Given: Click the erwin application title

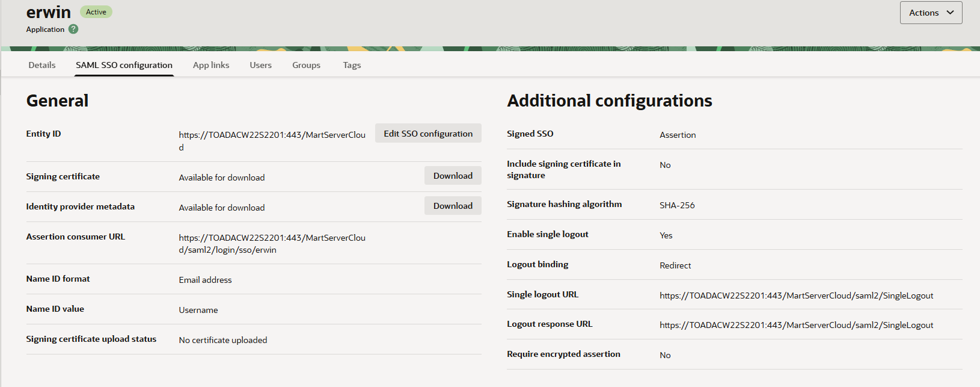Looking at the screenshot, I should [49, 12].
